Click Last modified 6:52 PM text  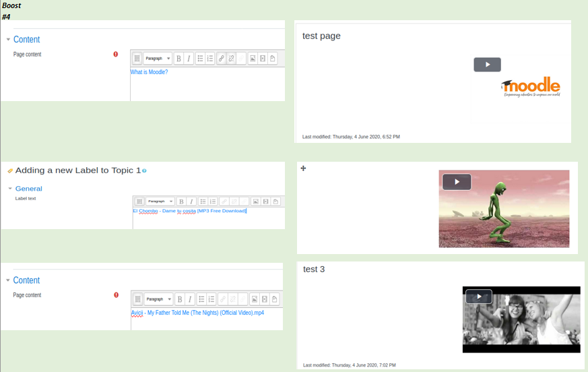(x=351, y=137)
